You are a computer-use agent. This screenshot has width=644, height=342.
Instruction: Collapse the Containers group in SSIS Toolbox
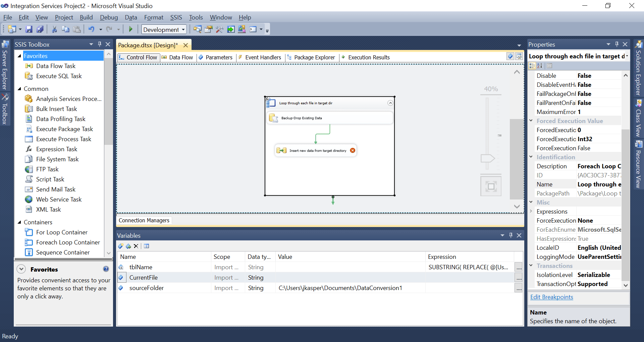coord(19,222)
